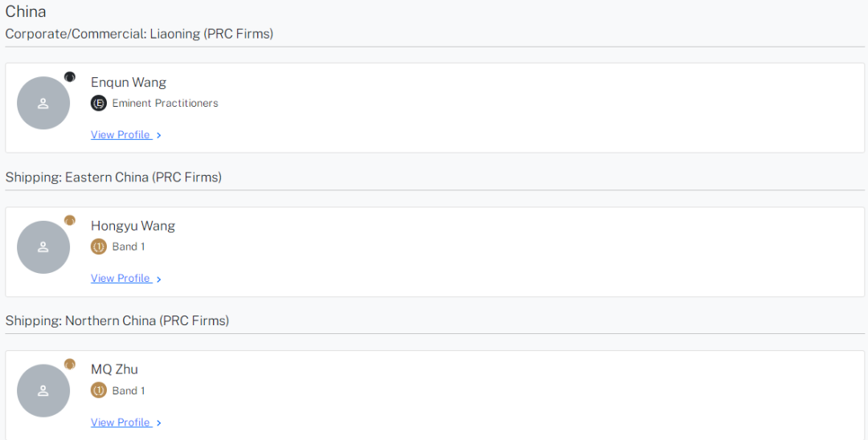
Task: Click Enqun Wang's avatar placeholder
Action: (x=43, y=104)
